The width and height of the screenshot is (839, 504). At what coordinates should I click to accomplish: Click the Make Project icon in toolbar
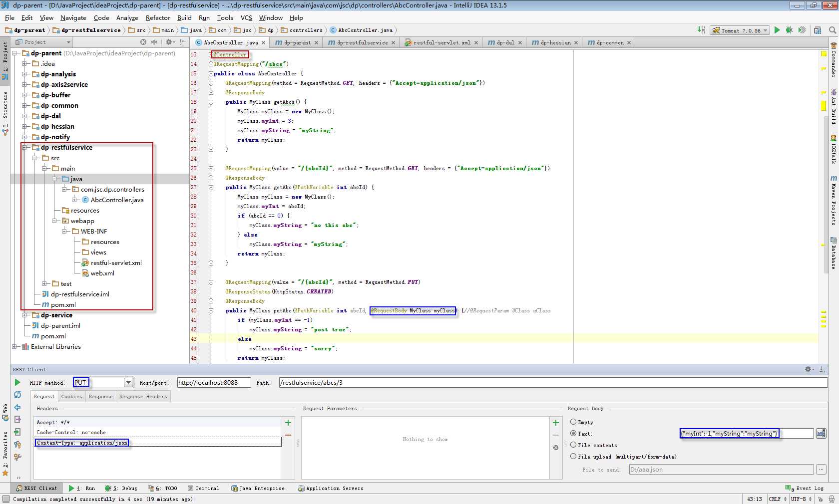pyautogui.click(x=701, y=30)
